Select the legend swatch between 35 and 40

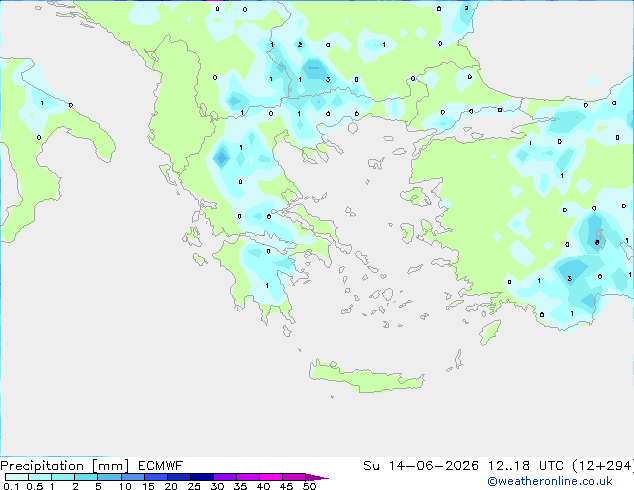click(248, 477)
